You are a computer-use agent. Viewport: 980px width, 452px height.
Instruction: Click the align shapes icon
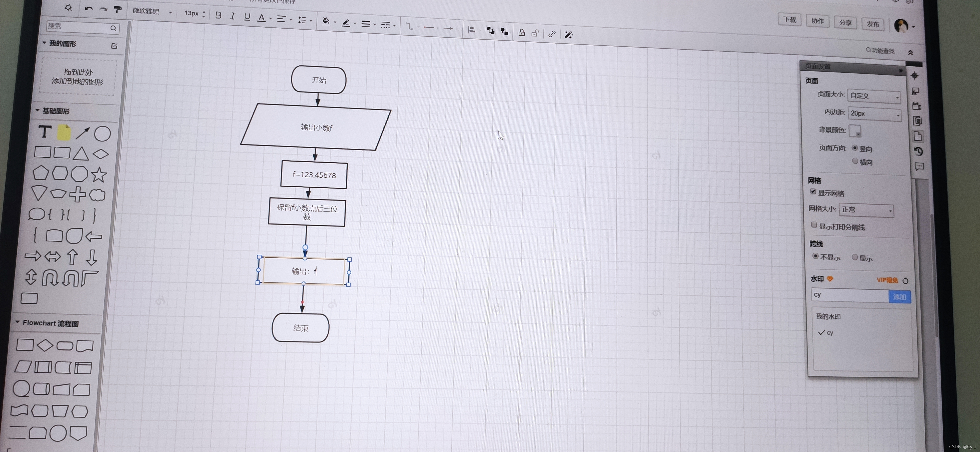(472, 30)
